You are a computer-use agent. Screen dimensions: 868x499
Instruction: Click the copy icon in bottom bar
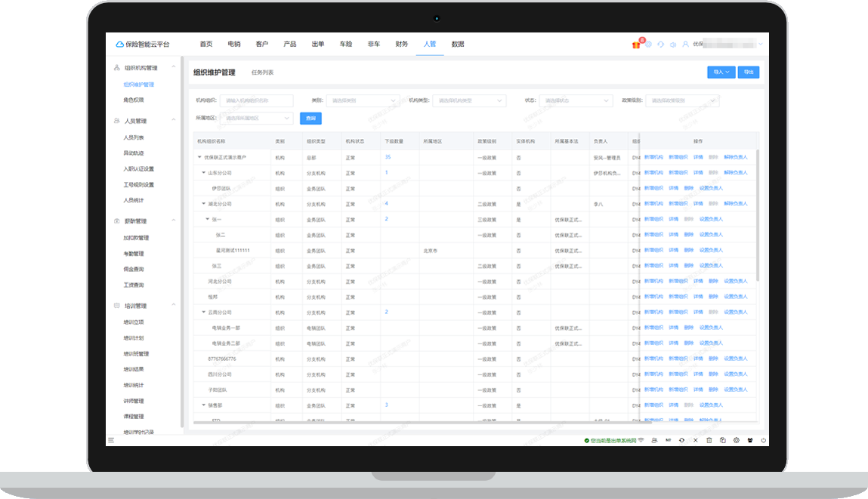point(722,440)
